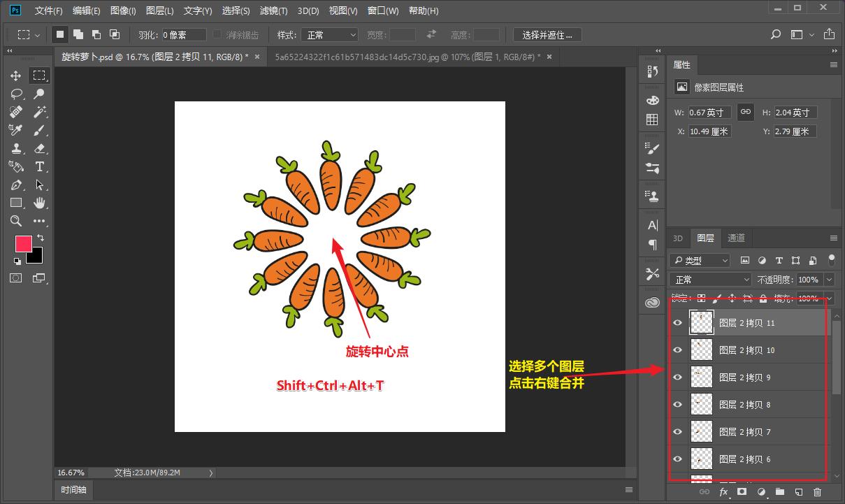Hide layer 图层 2 拷贝 11

(677, 323)
